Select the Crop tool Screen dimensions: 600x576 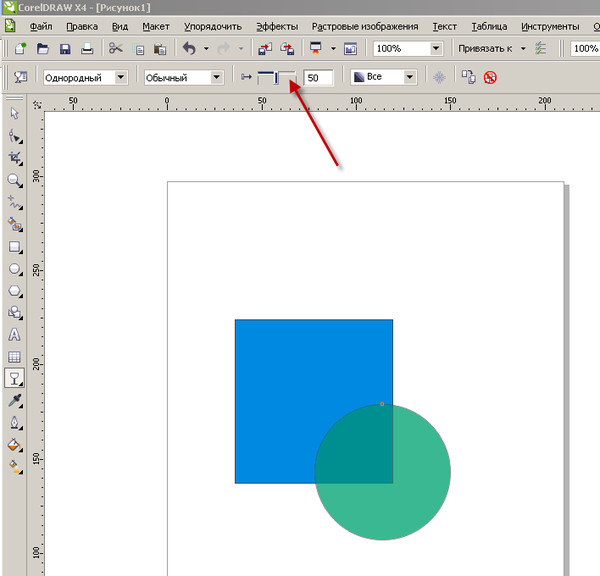click(x=15, y=158)
